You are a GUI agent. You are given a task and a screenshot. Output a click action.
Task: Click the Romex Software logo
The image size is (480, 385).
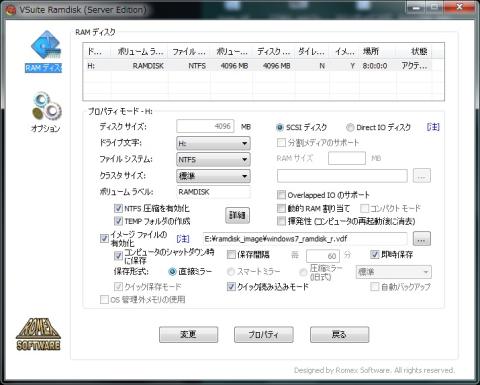(x=38, y=334)
